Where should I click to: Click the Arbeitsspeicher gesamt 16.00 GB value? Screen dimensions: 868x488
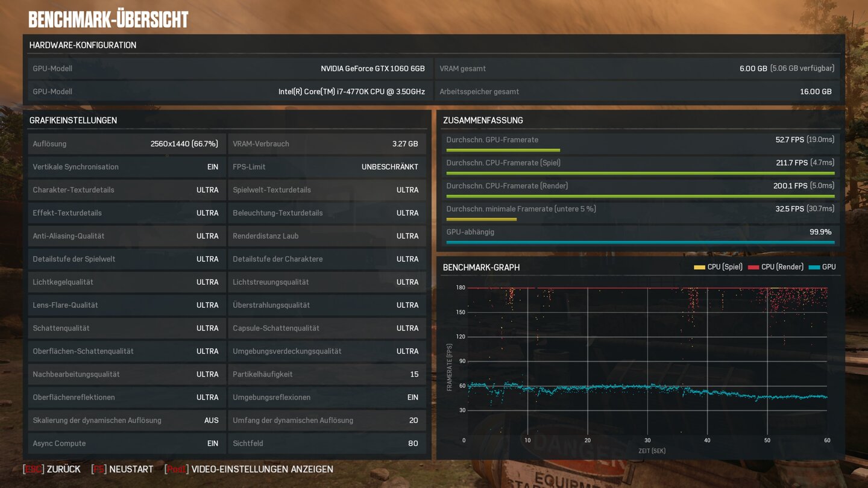coord(816,92)
